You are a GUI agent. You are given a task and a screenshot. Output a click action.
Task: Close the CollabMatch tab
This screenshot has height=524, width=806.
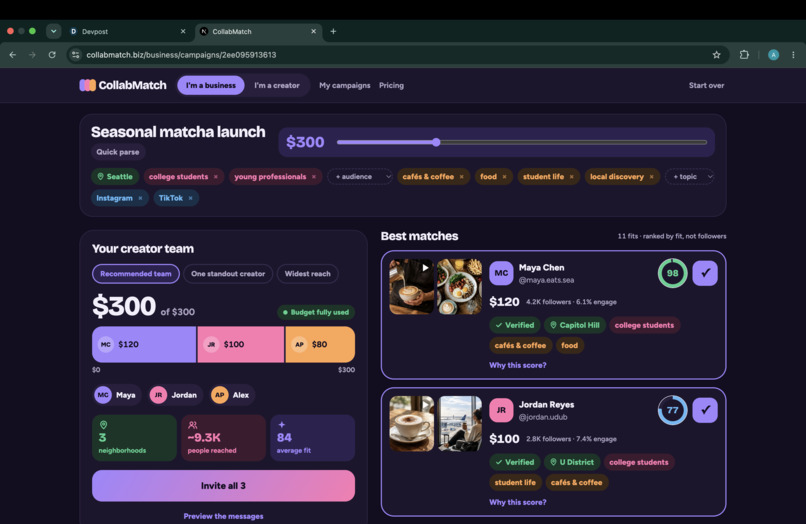[x=314, y=31]
